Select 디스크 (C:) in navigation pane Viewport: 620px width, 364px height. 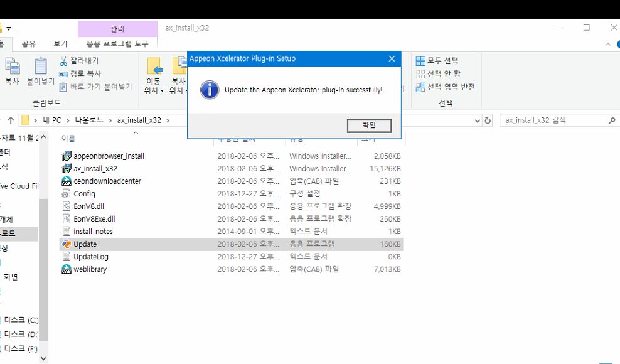pyautogui.click(x=21, y=319)
